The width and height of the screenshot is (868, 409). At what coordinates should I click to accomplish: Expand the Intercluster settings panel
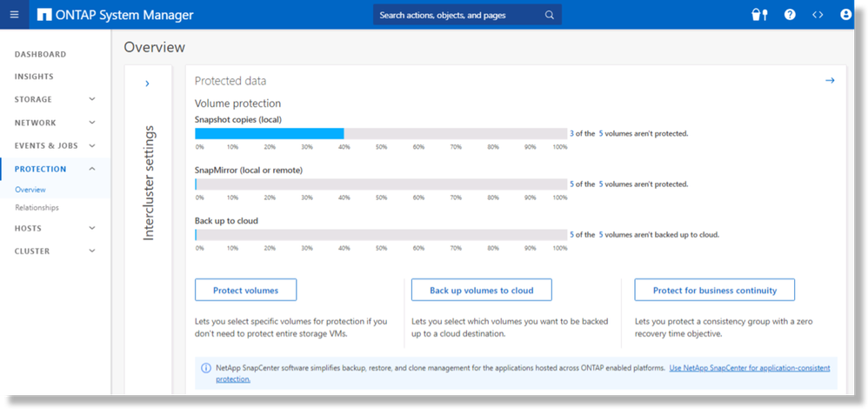pyautogui.click(x=147, y=84)
